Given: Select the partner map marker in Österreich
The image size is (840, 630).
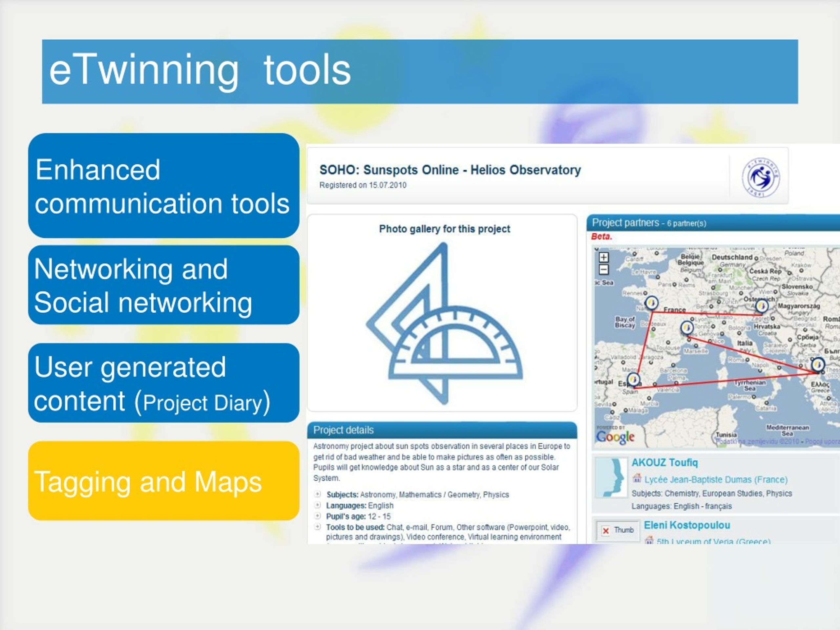Looking at the screenshot, I should [x=761, y=306].
